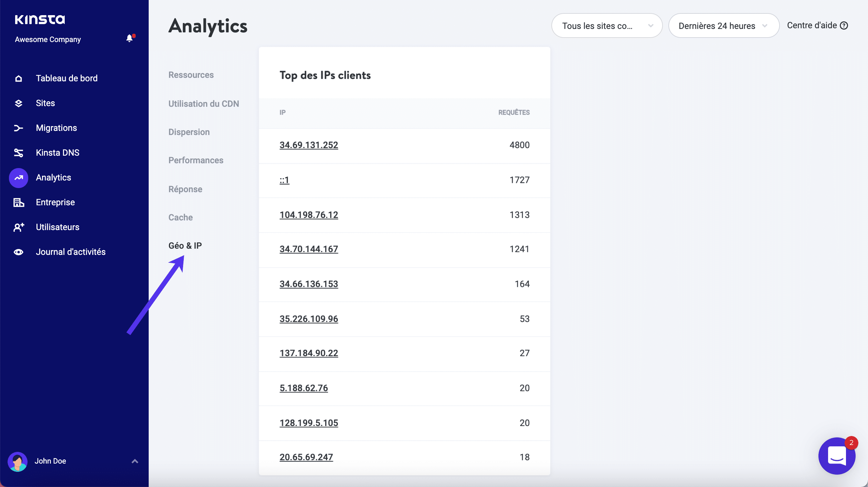Open Journal d'activités eye icon
The width and height of the screenshot is (868, 487).
pyautogui.click(x=18, y=252)
